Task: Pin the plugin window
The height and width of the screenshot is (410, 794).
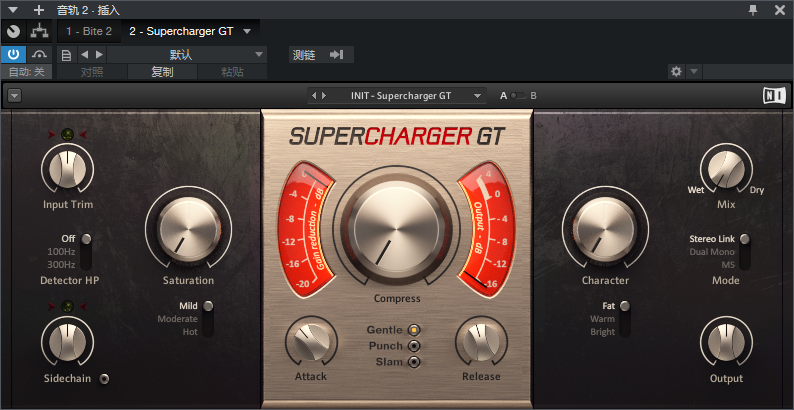Action: 753,10
